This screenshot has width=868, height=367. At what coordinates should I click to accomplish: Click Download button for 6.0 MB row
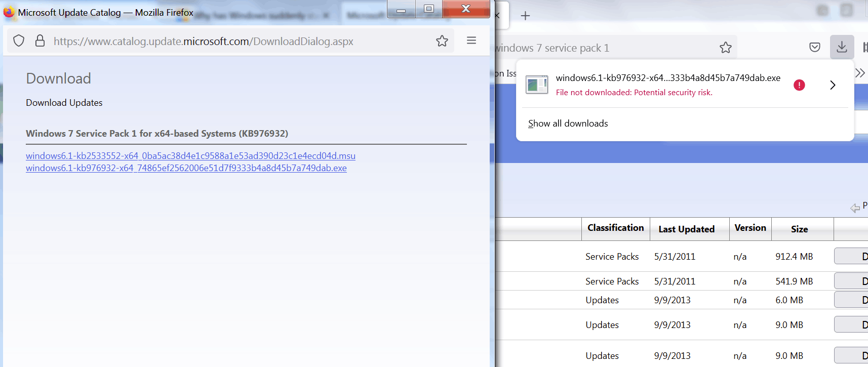pos(851,300)
